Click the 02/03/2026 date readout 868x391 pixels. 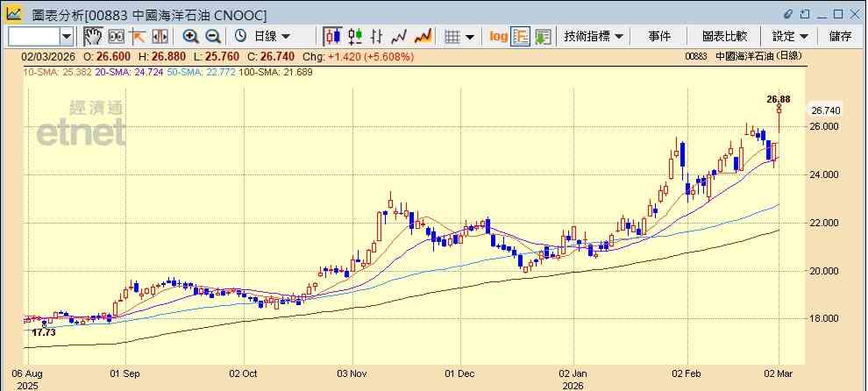[x=48, y=56]
